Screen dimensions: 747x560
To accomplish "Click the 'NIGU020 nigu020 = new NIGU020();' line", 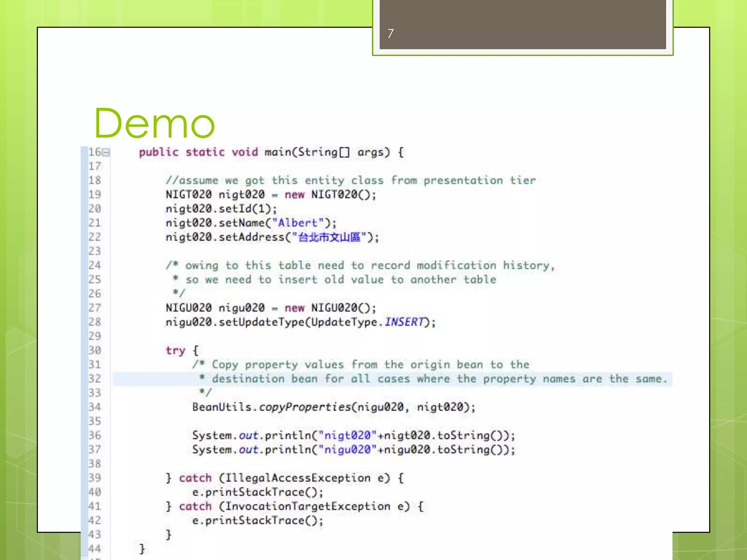I will tap(271, 308).
